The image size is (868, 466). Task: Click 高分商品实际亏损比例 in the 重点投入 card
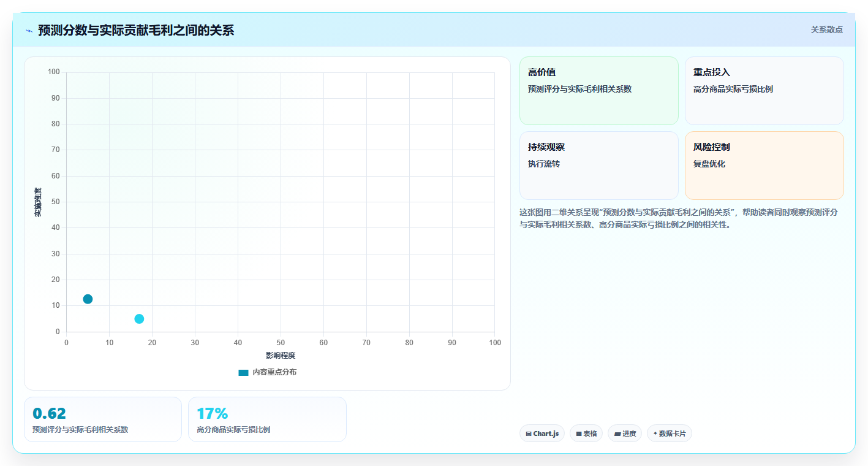733,89
